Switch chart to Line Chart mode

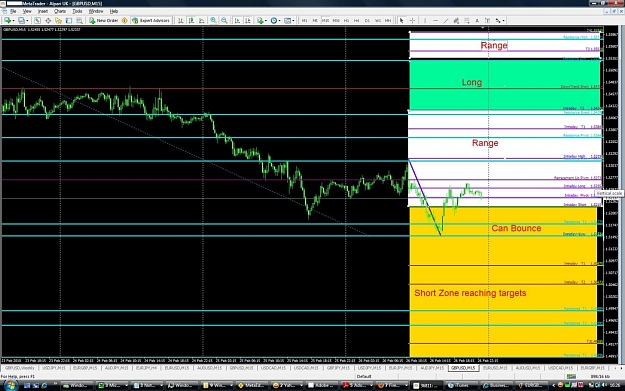[x=202, y=20]
